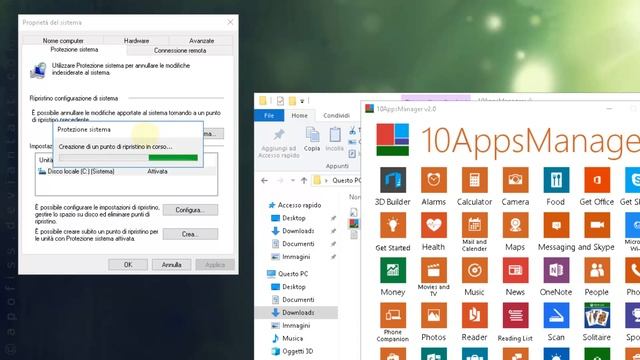The height and width of the screenshot is (360, 640).
Task: Select the Mail and Calendar icon
Action: tap(474, 225)
